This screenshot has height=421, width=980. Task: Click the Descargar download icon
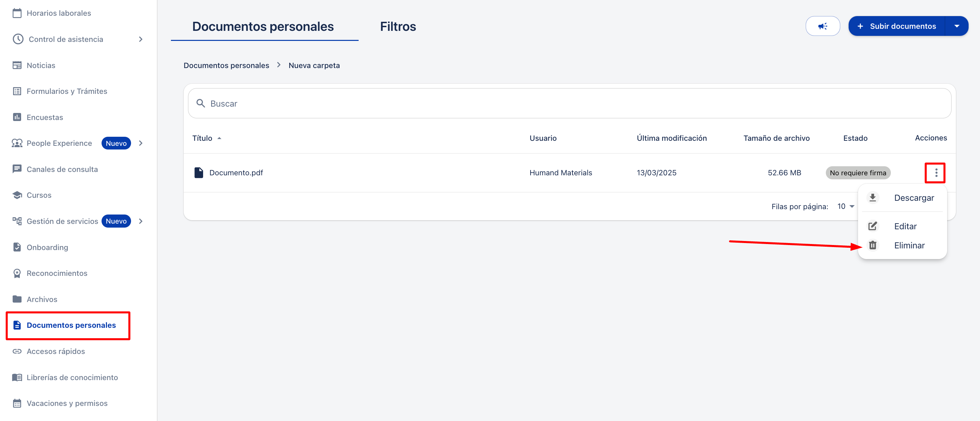(873, 198)
